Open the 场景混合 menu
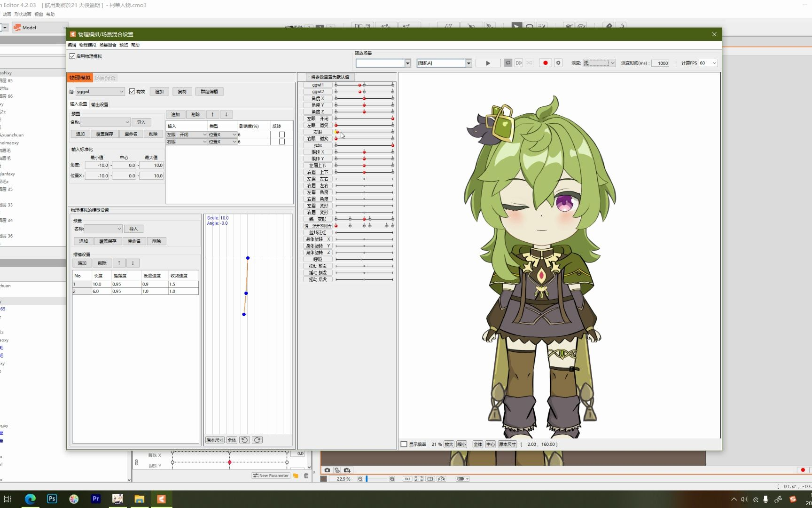This screenshot has height=508, width=812. tap(108, 45)
